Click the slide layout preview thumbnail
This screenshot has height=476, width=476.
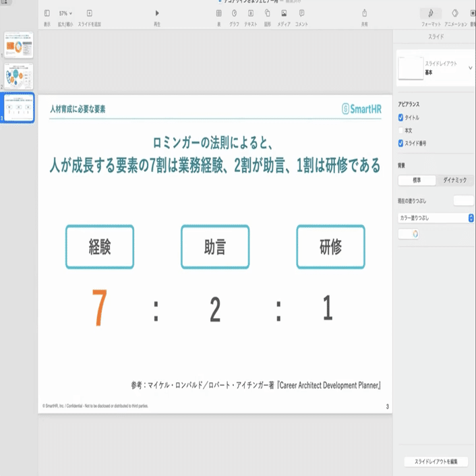pos(411,68)
